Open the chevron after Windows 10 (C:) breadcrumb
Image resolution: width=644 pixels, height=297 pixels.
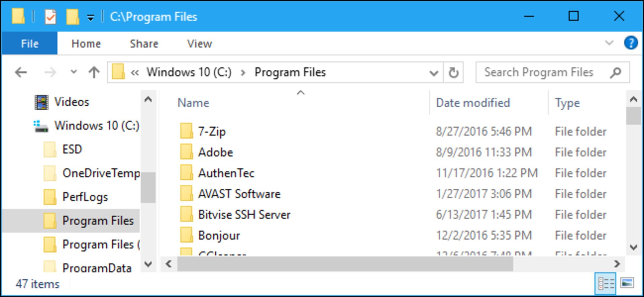pos(243,72)
